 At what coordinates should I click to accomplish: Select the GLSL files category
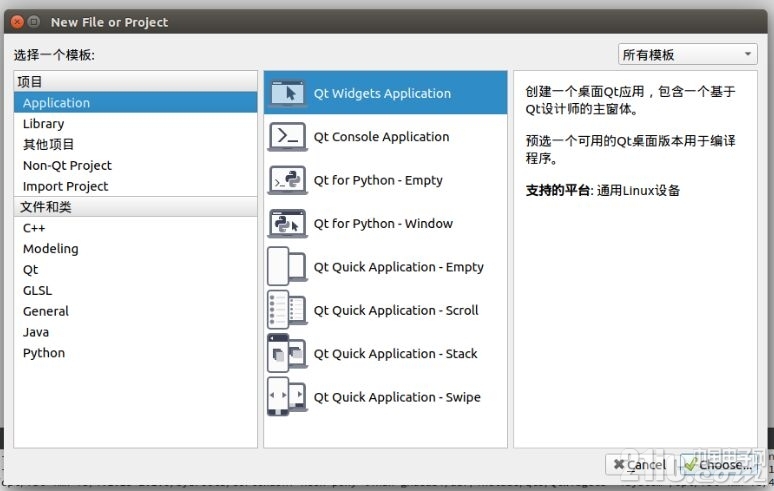[x=136, y=290]
